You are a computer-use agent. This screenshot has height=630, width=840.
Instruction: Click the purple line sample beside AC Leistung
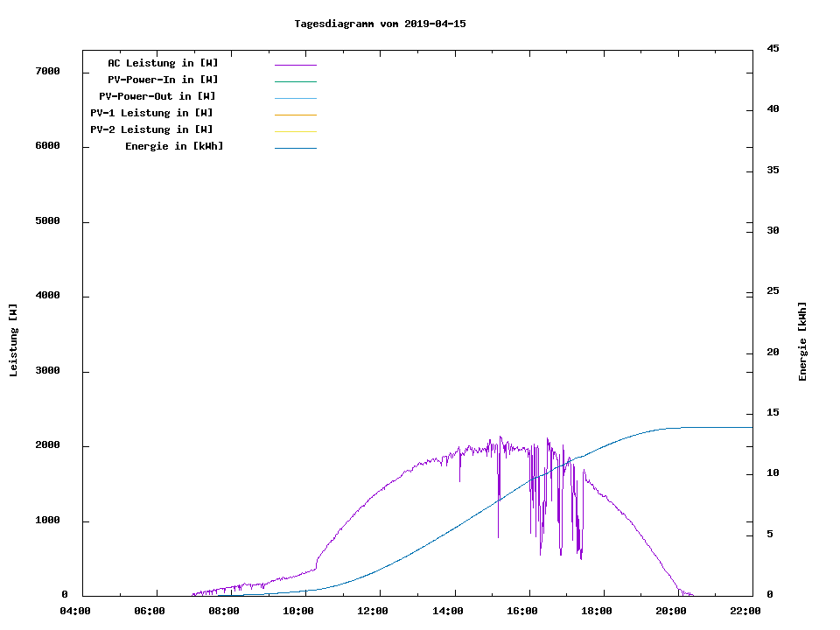click(x=295, y=65)
